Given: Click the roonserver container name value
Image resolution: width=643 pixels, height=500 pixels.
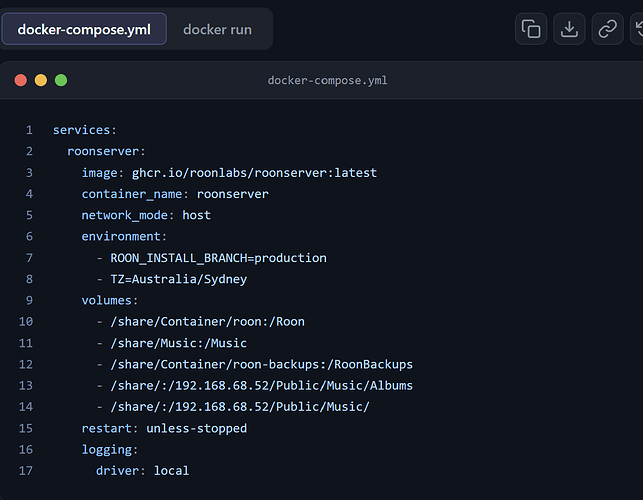Looking at the screenshot, I should click(233, 194).
